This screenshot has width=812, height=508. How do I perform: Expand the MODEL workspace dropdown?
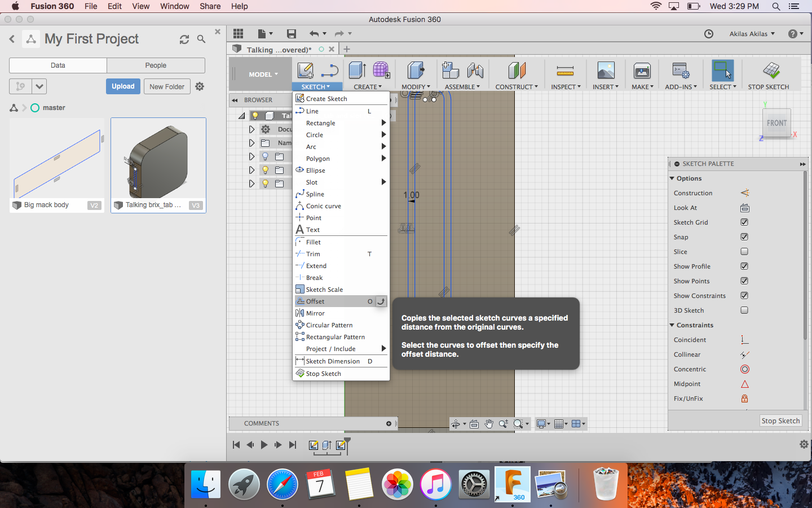point(263,75)
